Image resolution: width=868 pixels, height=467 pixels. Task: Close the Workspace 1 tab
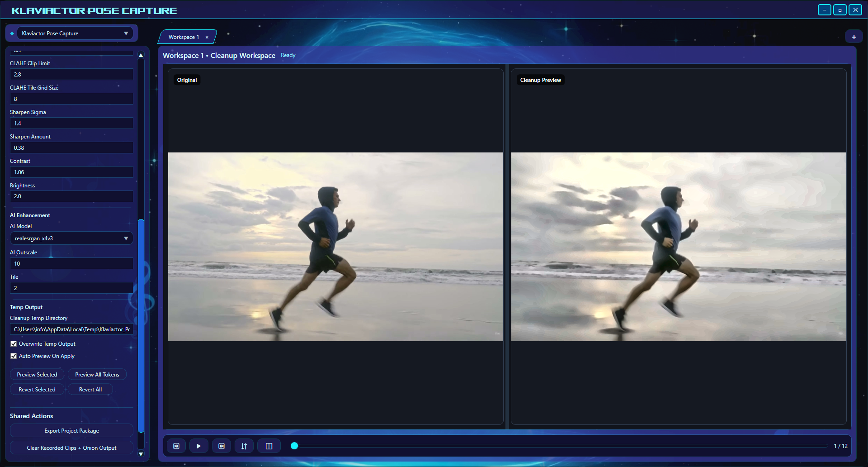tap(207, 37)
